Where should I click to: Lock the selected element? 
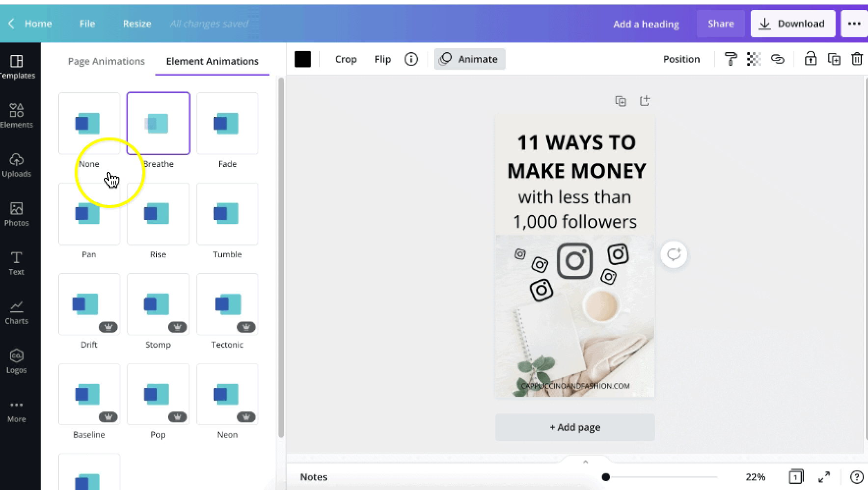811,58
